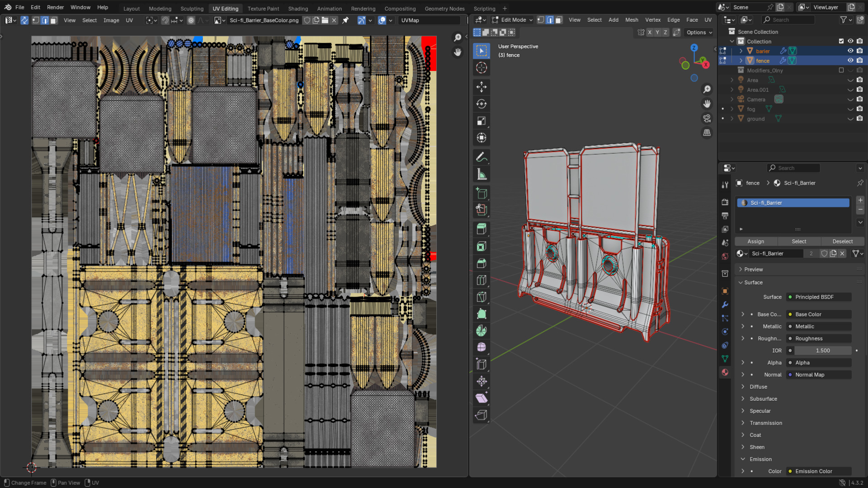Enable the Modifiers_Olny collection checkbox
Screen dimensions: 868x488
coord(841,70)
